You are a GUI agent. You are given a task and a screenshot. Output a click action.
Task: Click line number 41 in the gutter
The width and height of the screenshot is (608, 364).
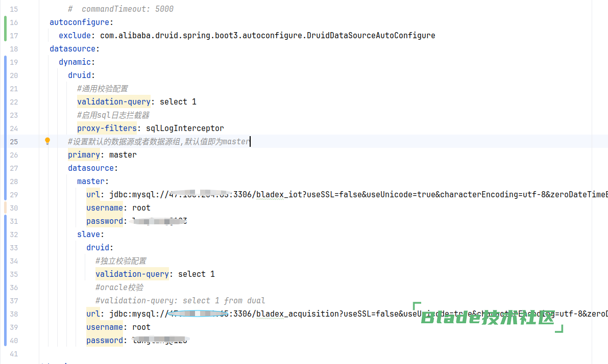(x=13, y=354)
